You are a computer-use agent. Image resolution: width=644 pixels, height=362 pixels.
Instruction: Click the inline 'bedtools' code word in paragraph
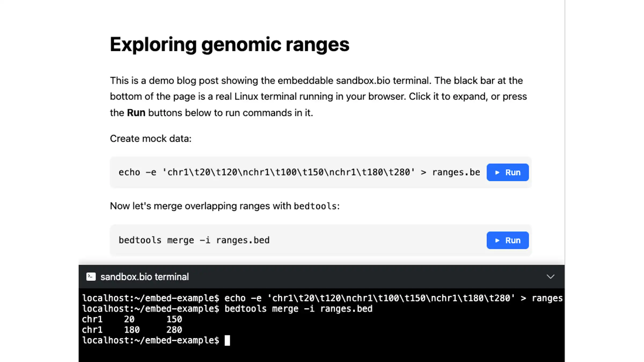[315, 206]
